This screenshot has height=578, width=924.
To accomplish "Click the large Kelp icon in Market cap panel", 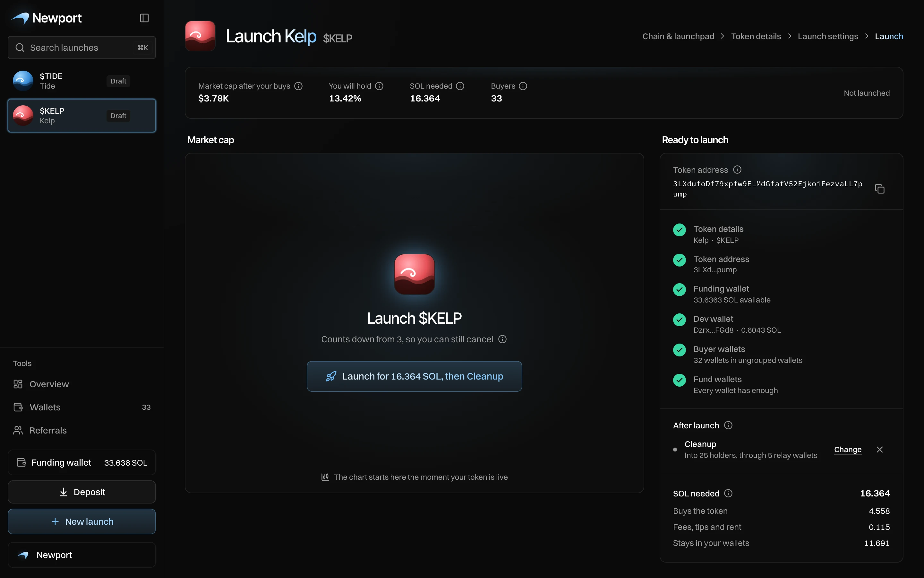I will coord(414,274).
